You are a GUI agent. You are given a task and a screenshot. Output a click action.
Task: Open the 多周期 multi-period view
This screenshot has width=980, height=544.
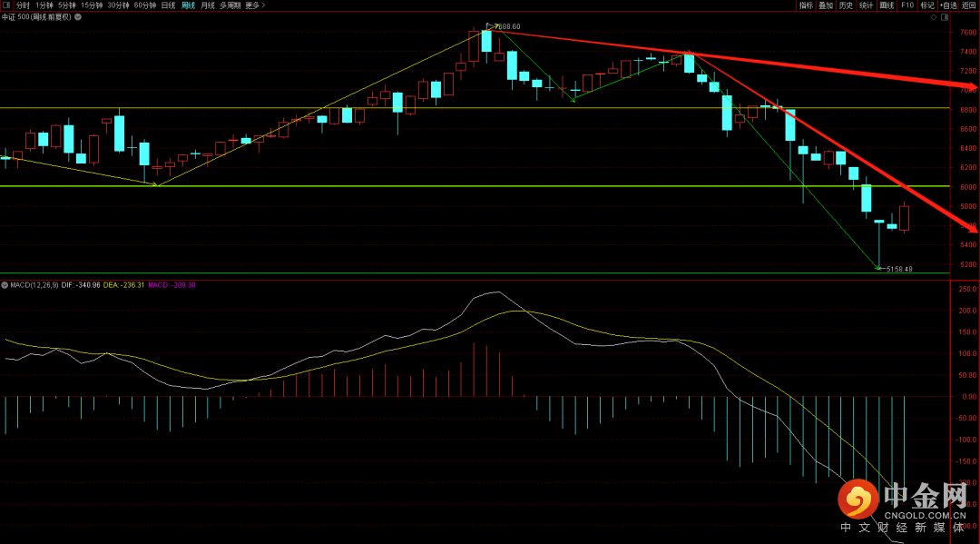point(230,5)
